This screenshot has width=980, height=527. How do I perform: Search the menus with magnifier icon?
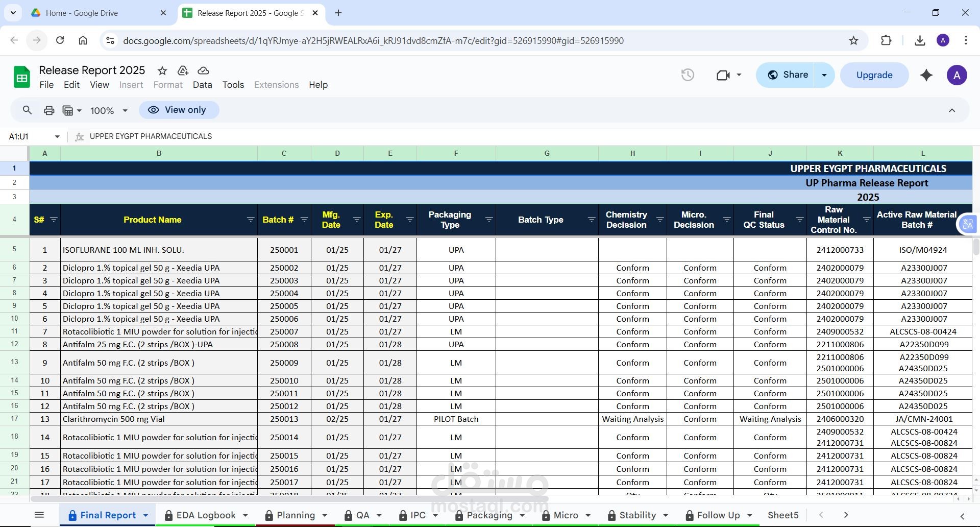[x=27, y=110]
